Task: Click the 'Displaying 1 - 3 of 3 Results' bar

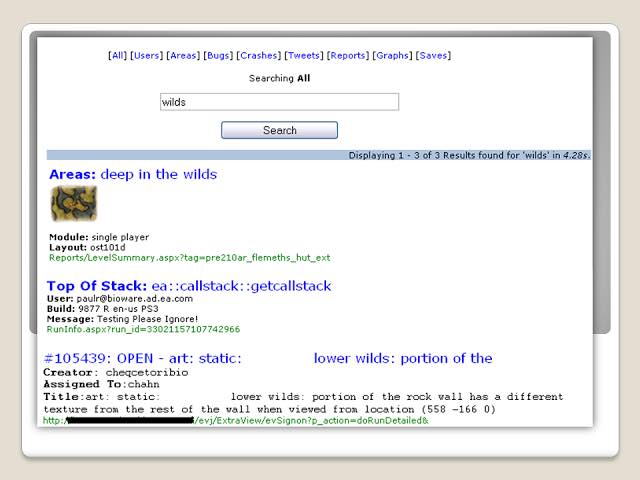Action: tap(319, 155)
